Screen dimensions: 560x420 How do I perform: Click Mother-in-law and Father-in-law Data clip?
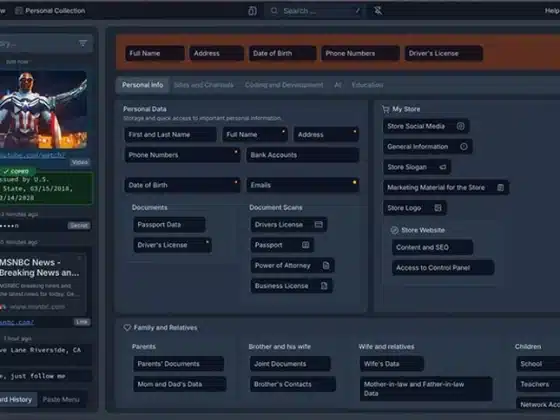(426, 389)
